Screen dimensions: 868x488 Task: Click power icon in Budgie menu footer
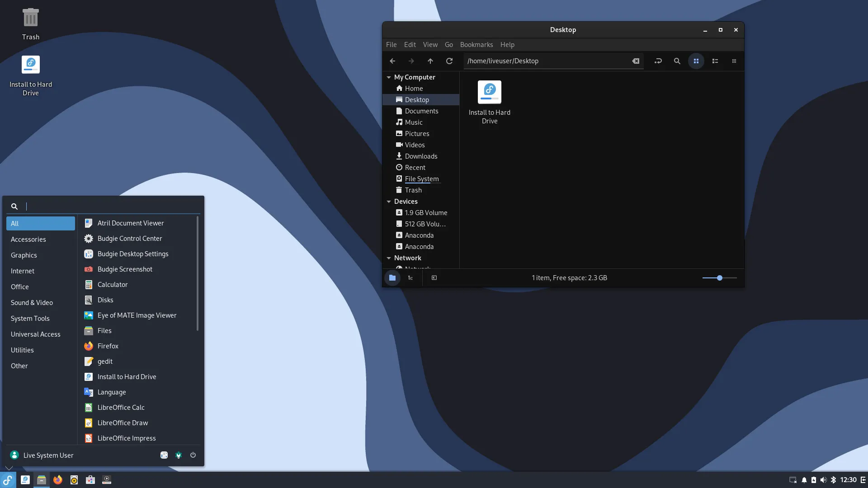point(193,455)
